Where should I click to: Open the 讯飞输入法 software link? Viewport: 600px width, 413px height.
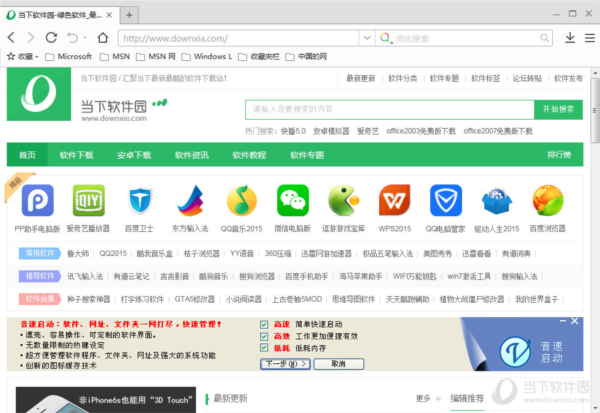pyautogui.click(x=85, y=276)
